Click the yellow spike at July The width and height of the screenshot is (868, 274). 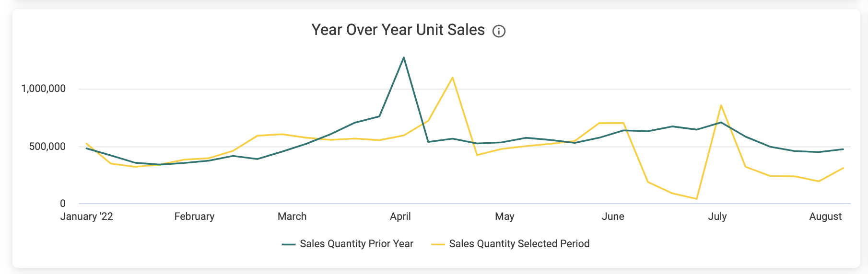(x=721, y=105)
